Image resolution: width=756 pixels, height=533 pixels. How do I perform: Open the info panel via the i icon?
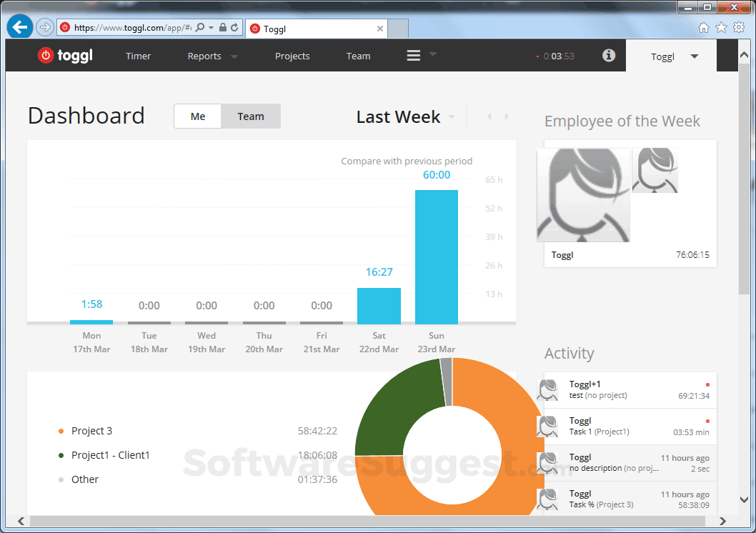click(x=609, y=55)
